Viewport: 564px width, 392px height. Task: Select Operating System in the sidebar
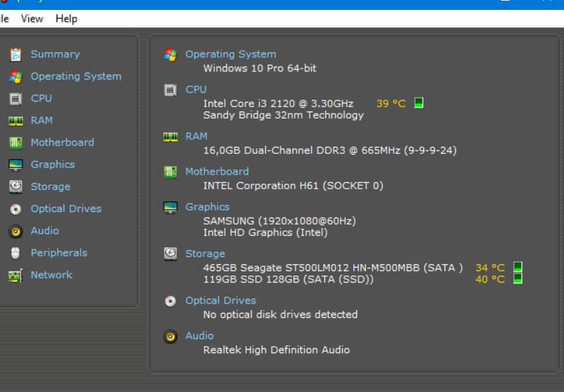(x=76, y=76)
